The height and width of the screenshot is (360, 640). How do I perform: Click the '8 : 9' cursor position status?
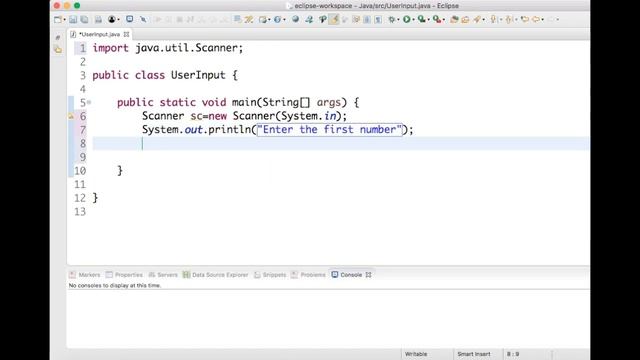point(513,354)
